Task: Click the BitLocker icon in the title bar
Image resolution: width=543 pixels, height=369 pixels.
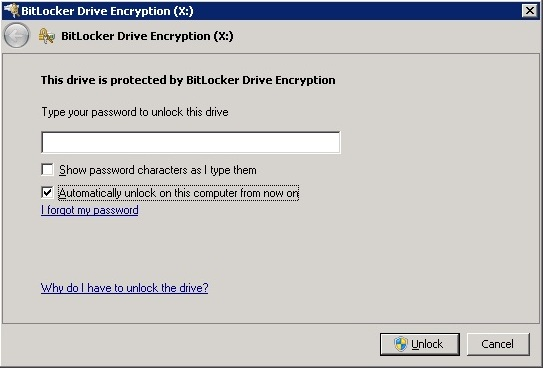Action: point(11,10)
